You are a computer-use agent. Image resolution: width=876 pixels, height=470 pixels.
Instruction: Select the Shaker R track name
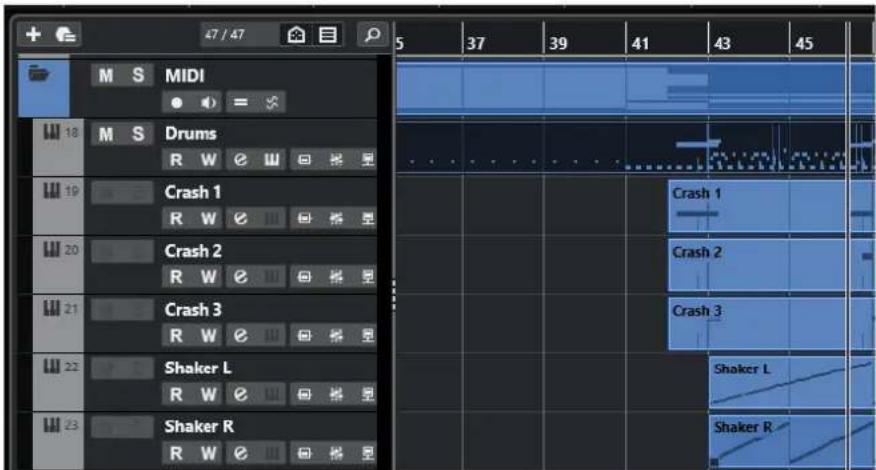[x=199, y=426]
